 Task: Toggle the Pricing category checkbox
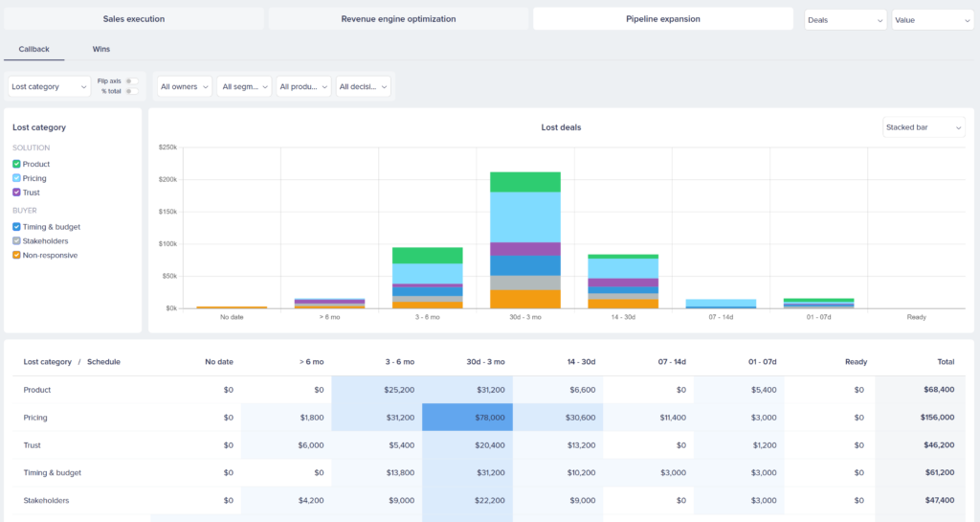point(17,178)
